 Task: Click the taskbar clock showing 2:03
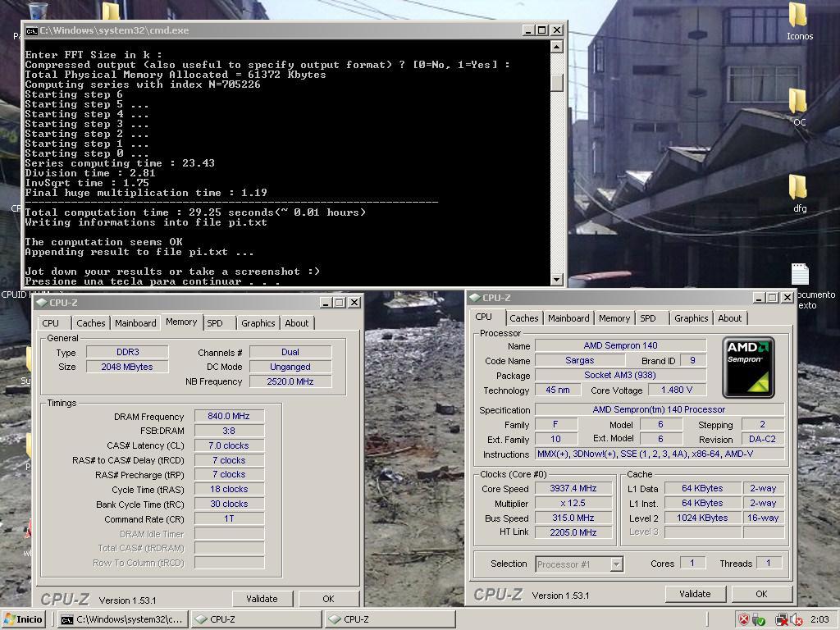click(819, 619)
